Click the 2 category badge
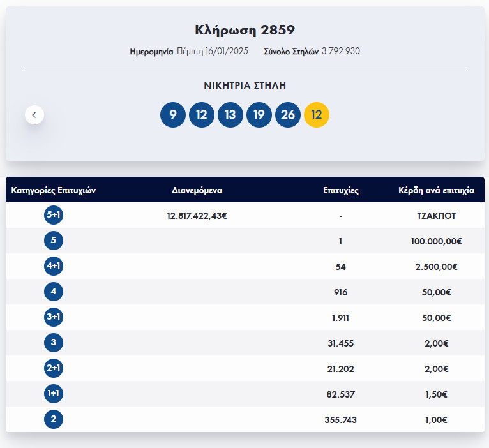The image size is (489, 448). point(54,419)
